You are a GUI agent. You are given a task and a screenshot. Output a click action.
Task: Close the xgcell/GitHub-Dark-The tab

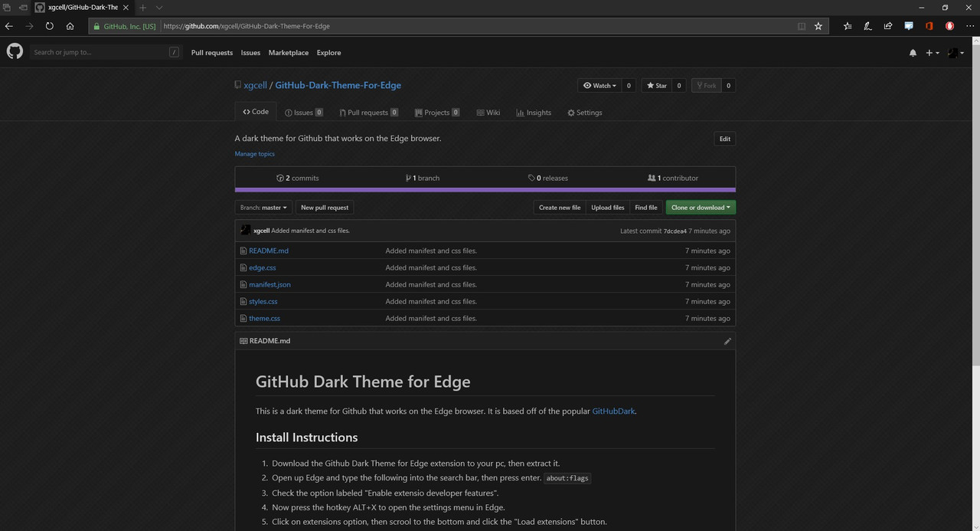pyautogui.click(x=126, y=8)
